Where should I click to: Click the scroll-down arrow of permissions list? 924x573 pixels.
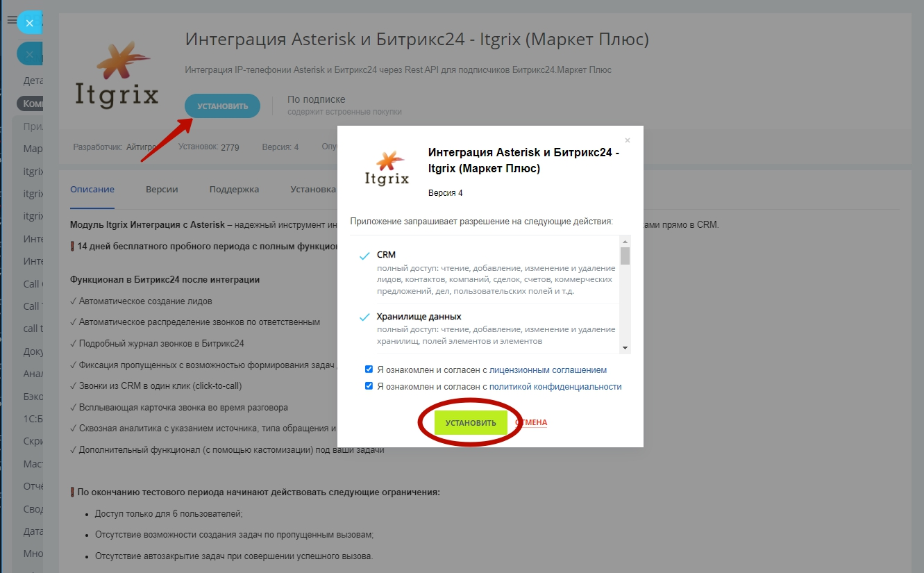(x=625, y=347)
